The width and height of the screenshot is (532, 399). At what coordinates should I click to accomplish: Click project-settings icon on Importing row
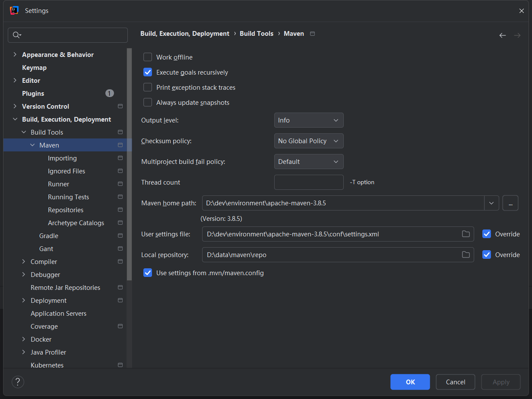[120, 158]
